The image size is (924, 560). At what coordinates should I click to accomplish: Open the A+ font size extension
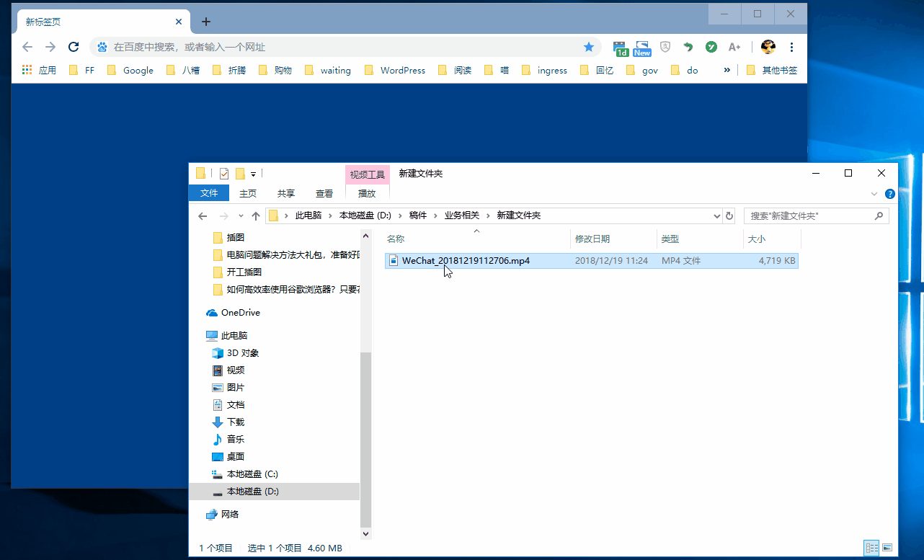coord(734,46)
